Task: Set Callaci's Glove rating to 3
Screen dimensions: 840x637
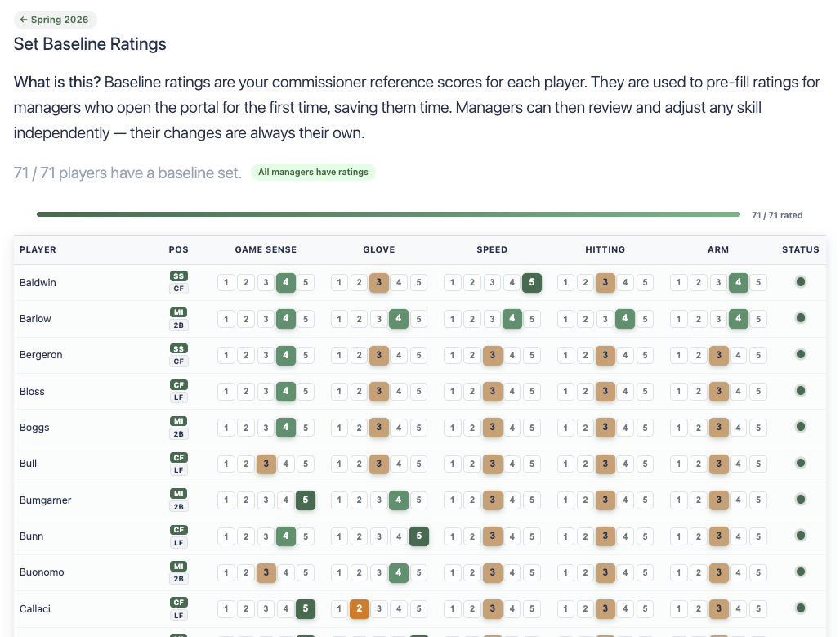Action: click(x=379, y=609)
